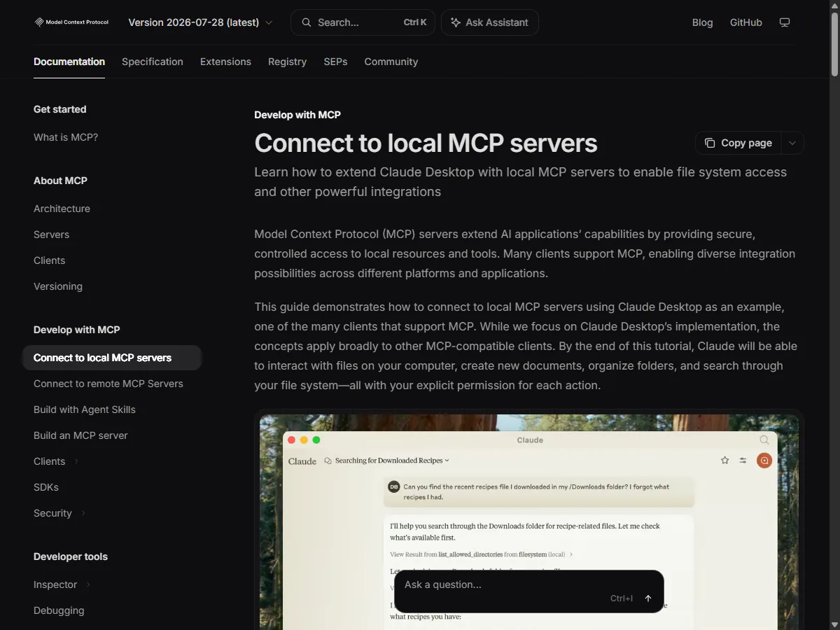Screen dimensions: 840x630
Task: Expand the Inspector section chevron
Action: 88,584
